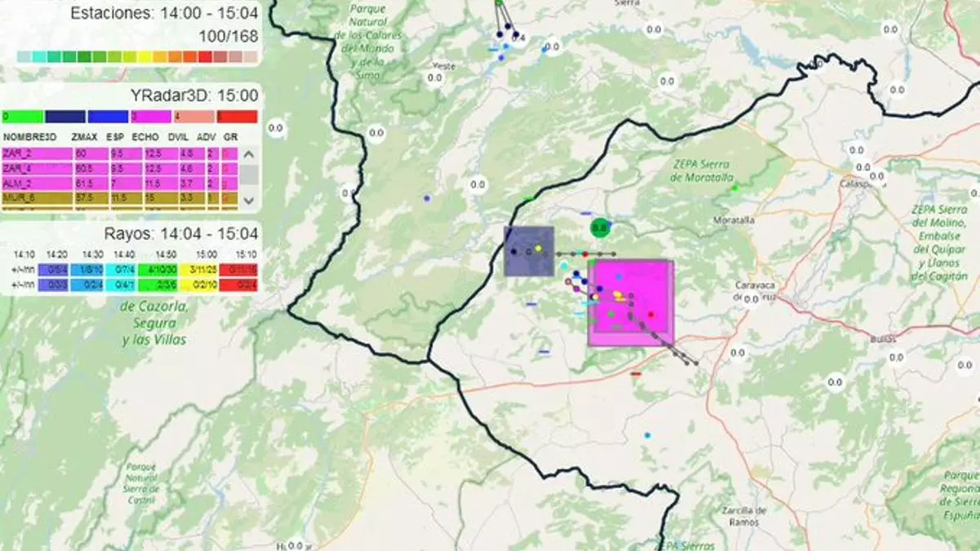Click the NOMBRE3D column header
This screenshot has height=551, width=980.
click(x=29, y=137)
